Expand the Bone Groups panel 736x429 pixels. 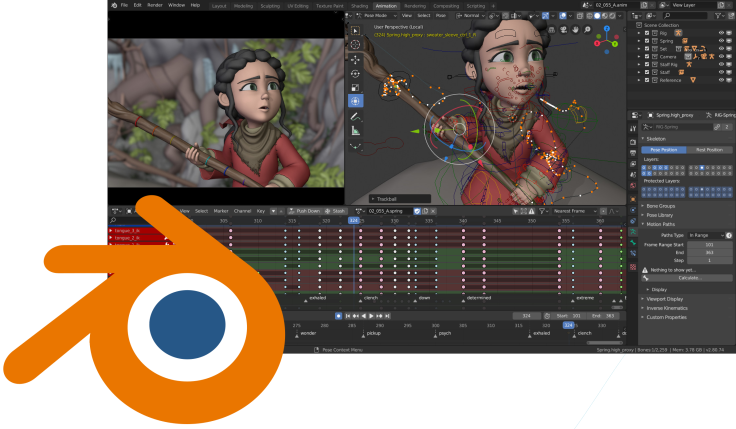662,206
